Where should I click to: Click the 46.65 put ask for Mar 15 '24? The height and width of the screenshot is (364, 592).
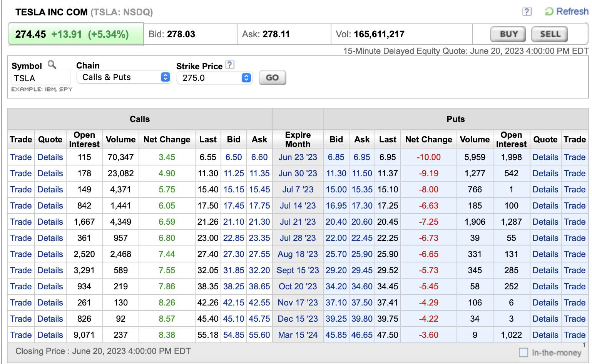(x=362, y=335)
